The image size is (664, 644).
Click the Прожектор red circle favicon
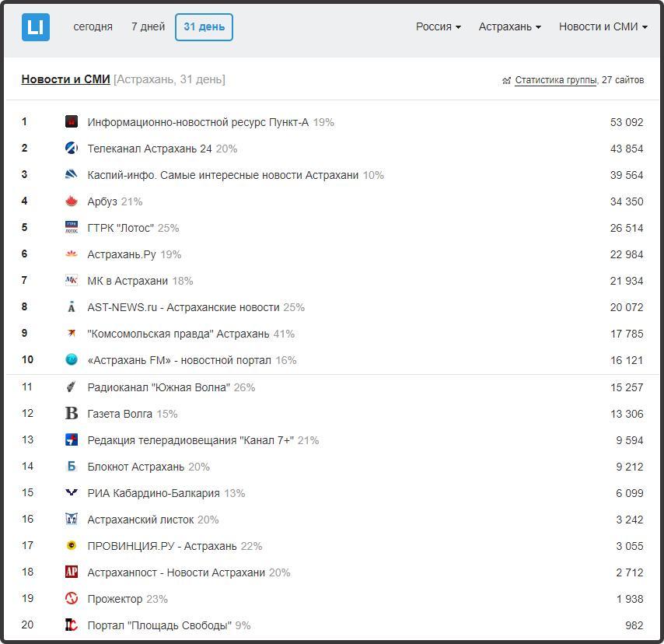(x=72, y=598)
